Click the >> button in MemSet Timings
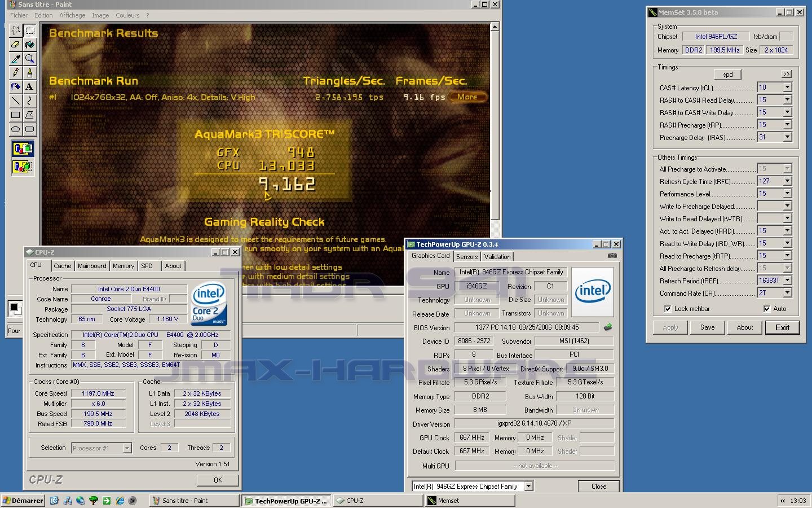 [787, 74]
